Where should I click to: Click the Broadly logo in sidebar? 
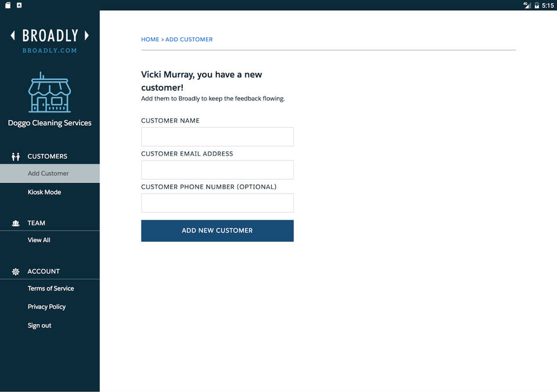coord(50,35)
